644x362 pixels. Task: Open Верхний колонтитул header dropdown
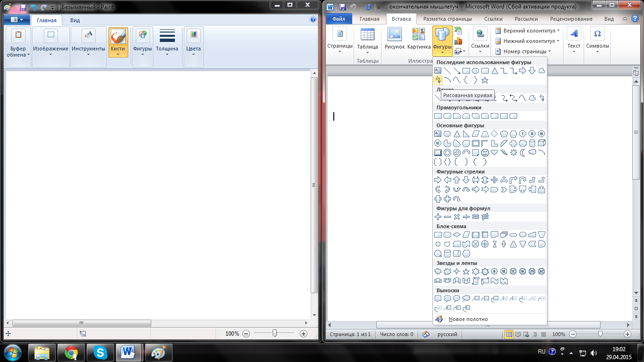pyautogui.click(x=527, y=31)
